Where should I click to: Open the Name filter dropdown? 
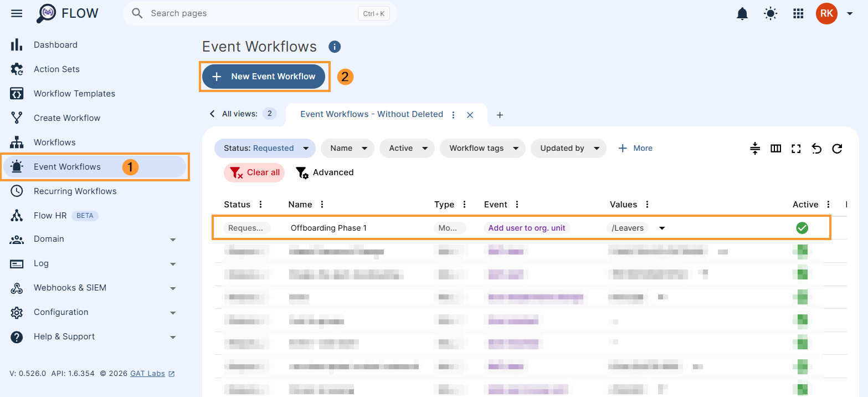point(347,148)
